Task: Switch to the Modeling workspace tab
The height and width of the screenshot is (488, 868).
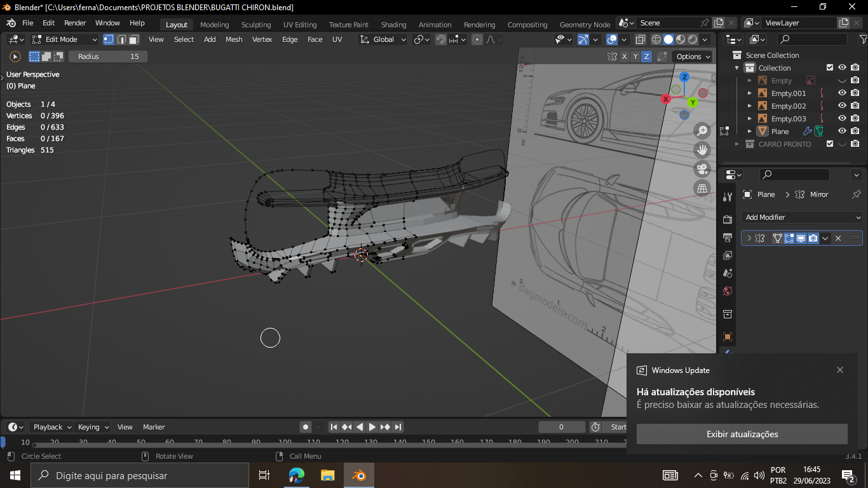Action: pyautogui.click(x=214, y=25)
